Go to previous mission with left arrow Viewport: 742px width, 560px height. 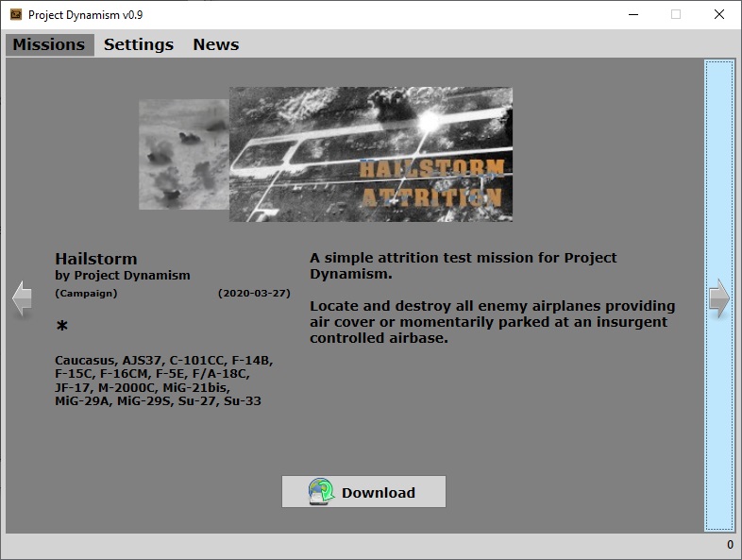pyautogui.click(x=22, y=298)
